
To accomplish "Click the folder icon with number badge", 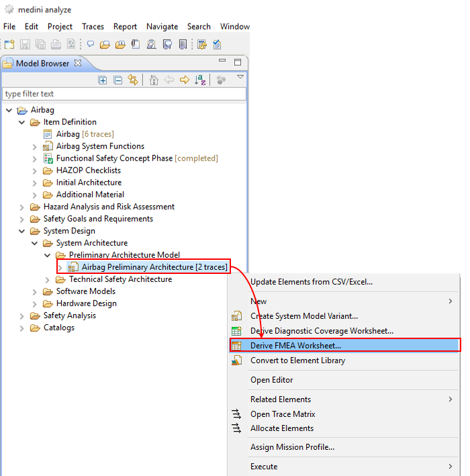I will [120, 45].
